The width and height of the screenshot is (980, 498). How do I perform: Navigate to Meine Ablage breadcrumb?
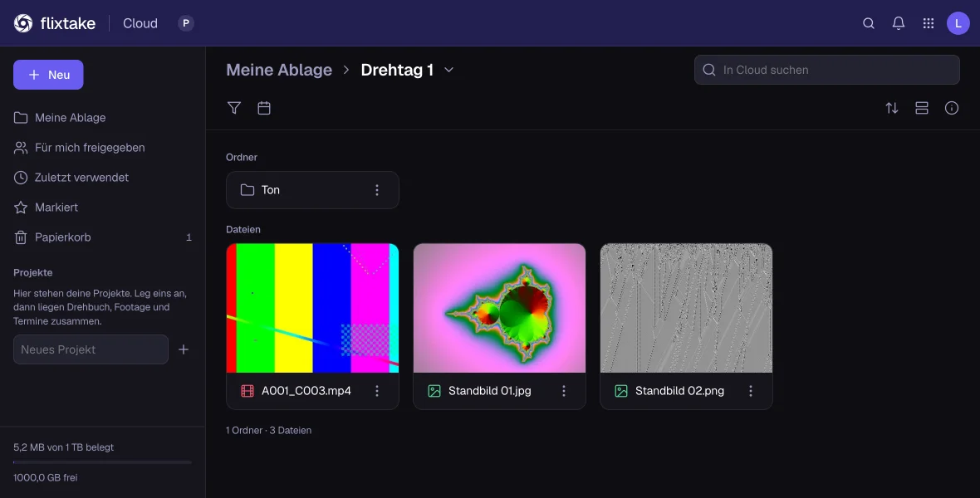pos(279,70)
